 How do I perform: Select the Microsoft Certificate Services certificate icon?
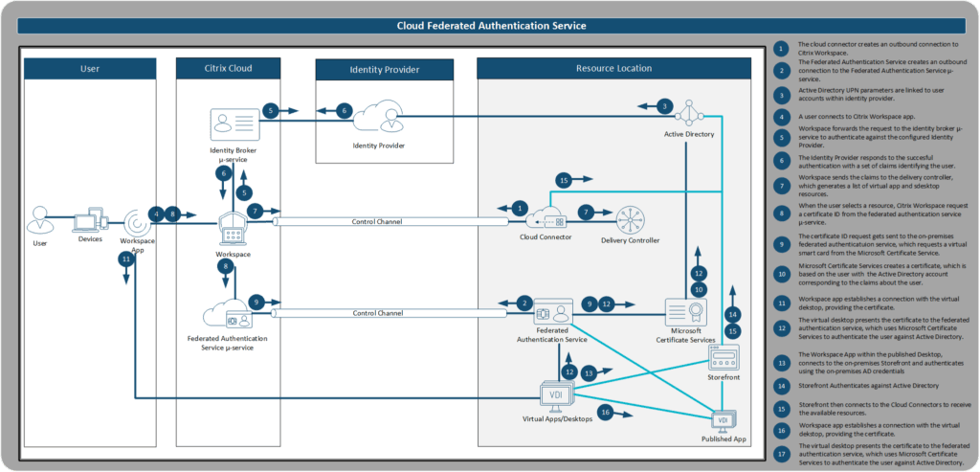[x=686, y=314]
